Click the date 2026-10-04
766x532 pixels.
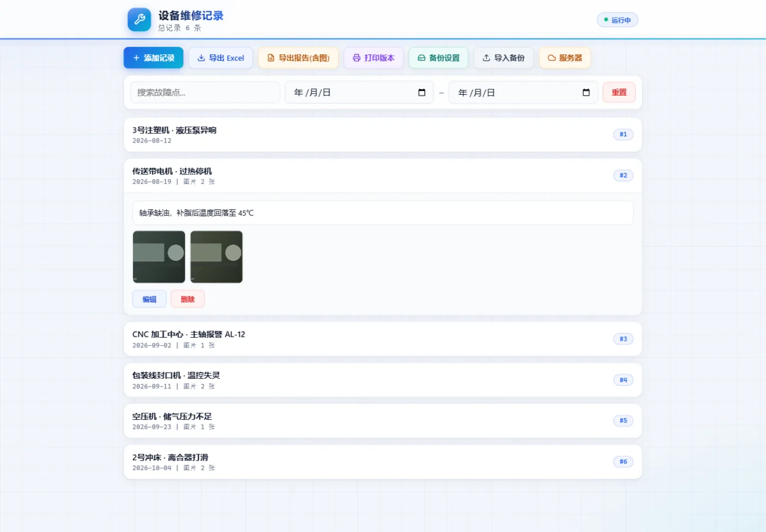(x=152, y=468)
